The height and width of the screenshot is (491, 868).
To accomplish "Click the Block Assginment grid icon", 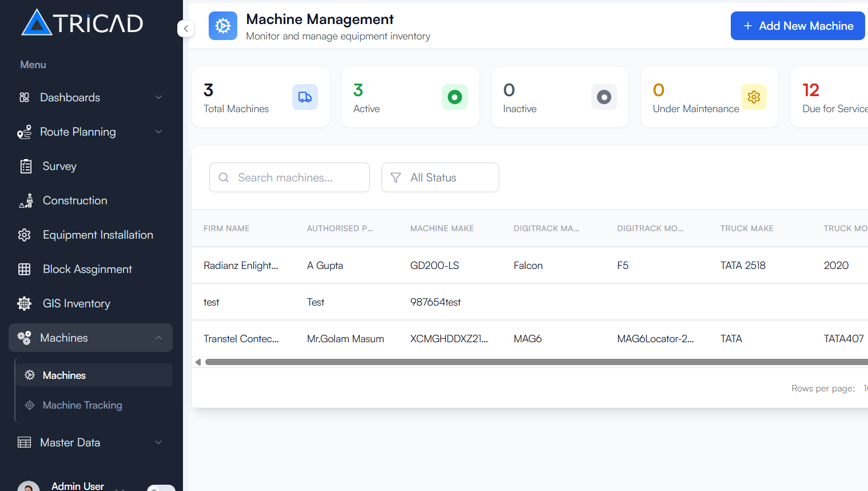I will coord(24,269).
